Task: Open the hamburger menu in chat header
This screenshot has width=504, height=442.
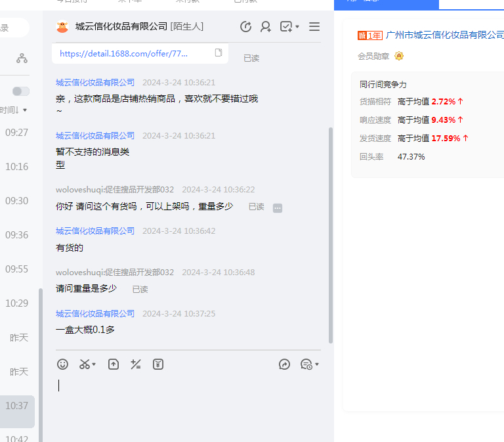Action: point(314,27)
